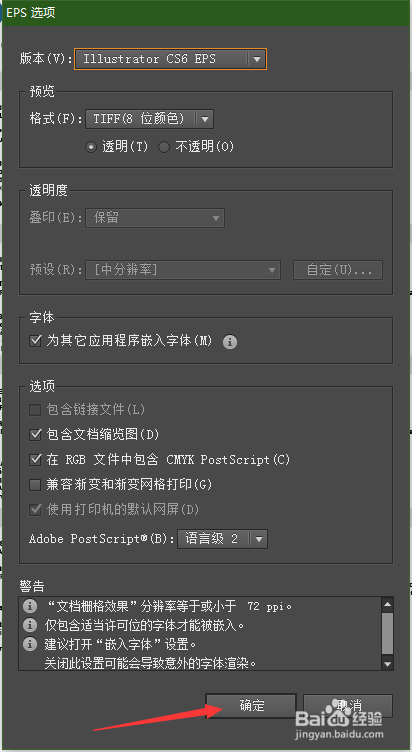This screenshot has width=412, height=752.
Task: Click the warning list scrollbar thumb
Action: click(x=388, y=634)
